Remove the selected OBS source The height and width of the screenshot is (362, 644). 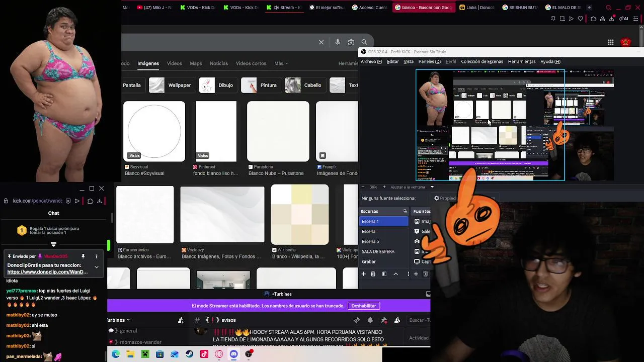(425, 274)
